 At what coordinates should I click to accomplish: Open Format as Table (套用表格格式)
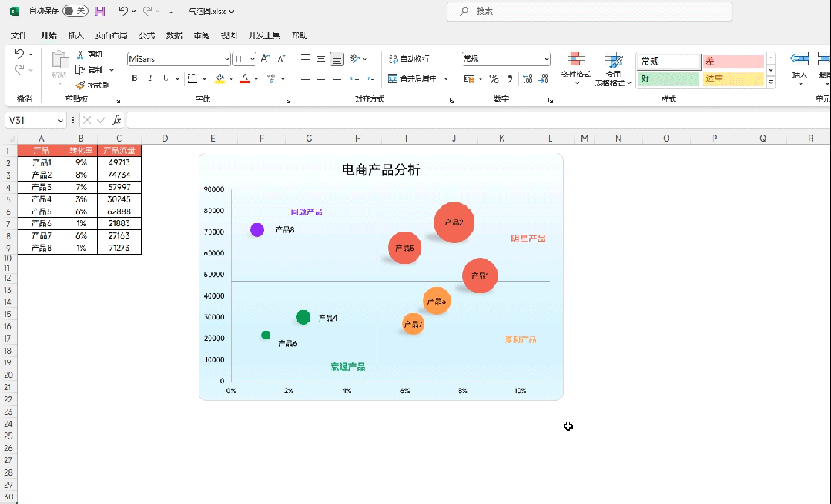click(613, 68)
